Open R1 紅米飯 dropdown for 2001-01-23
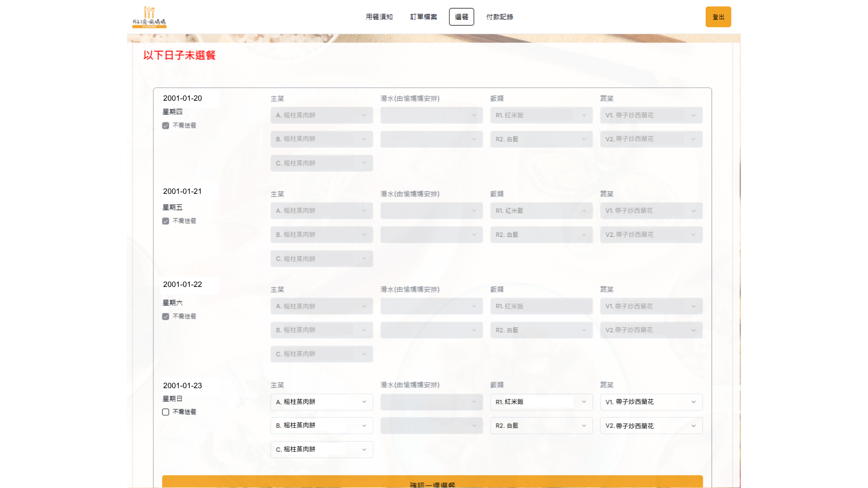Image resolution: width=868 pixels, height=488 pixels. 541,402
